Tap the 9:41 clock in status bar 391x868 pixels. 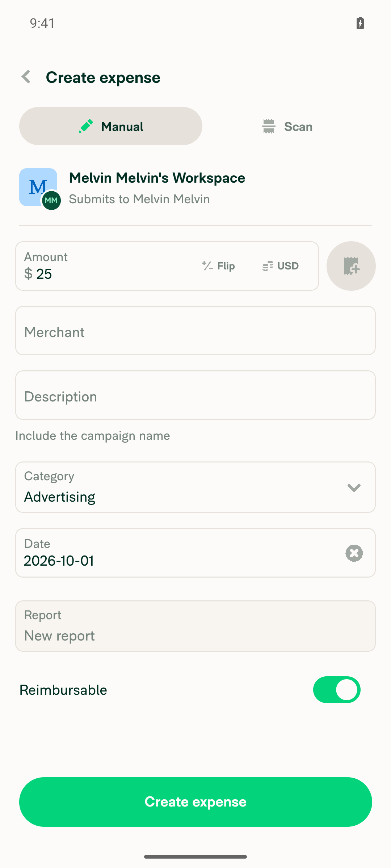click(x=42, y=23)
